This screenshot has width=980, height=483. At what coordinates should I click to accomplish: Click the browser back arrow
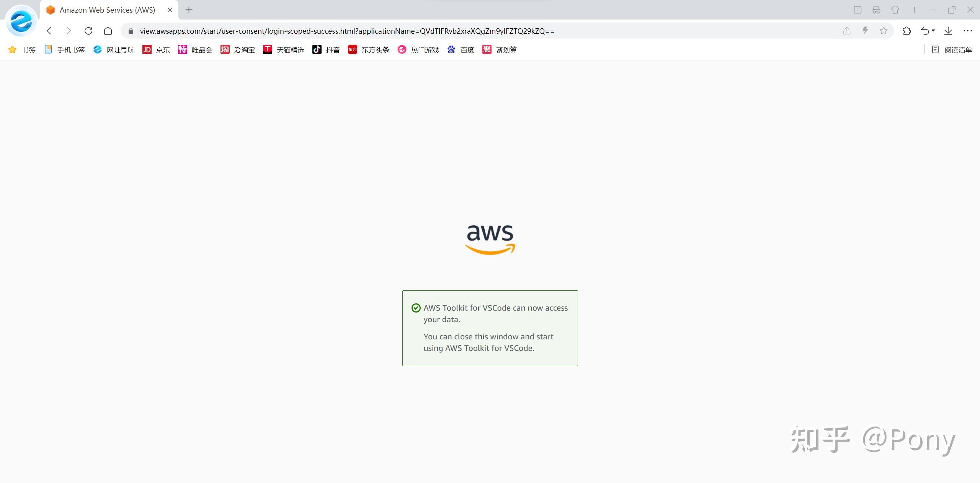[49, 31]
